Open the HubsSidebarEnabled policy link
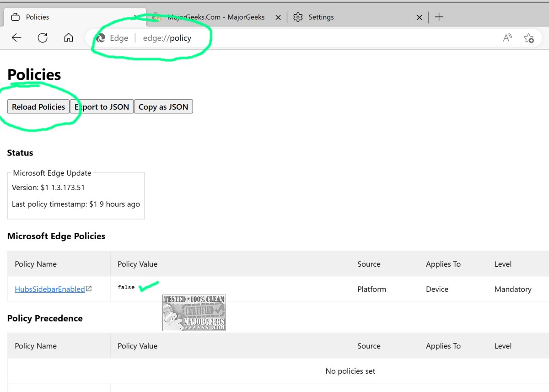The width and height of the screenshot is (549, 392). [50, 289]
